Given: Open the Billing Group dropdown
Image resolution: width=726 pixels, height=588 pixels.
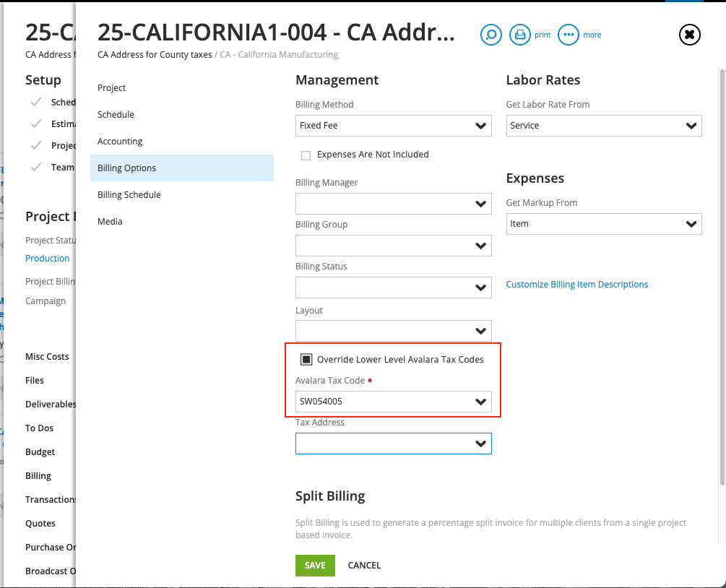Looking at the screenshot, I should click(393, 246).
